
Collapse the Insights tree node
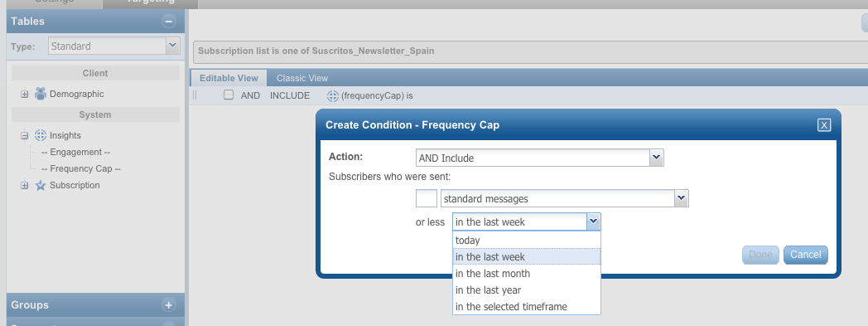coord(24,135)
